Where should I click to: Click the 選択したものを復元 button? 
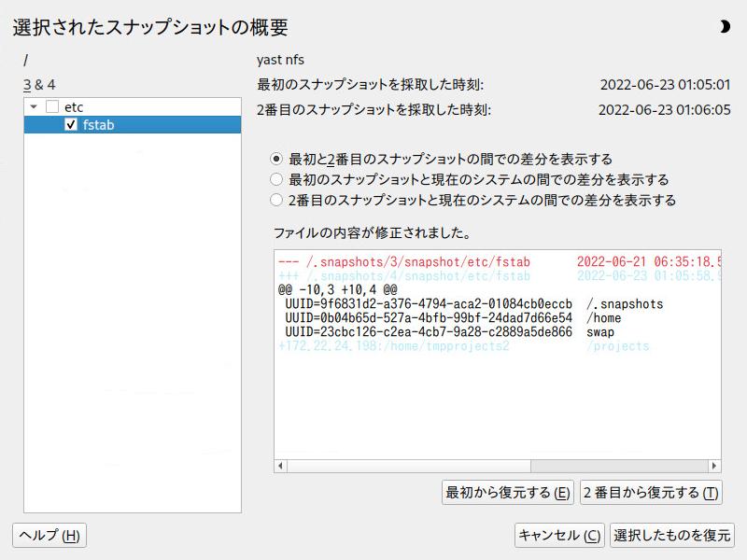point(672,535)
